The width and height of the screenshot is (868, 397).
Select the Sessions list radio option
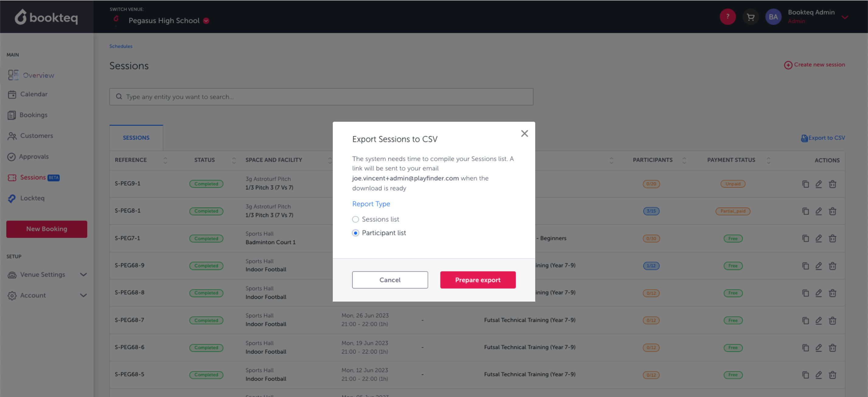point(356,219)
